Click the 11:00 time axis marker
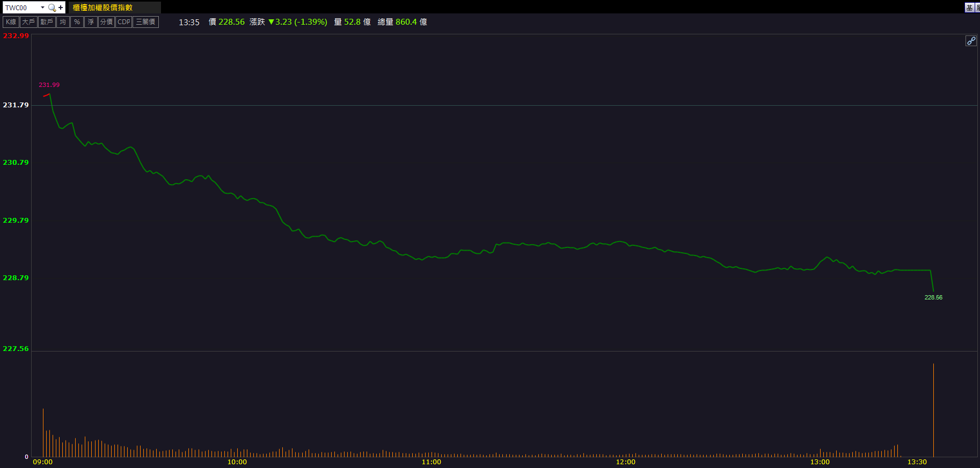 click(432, 462)
